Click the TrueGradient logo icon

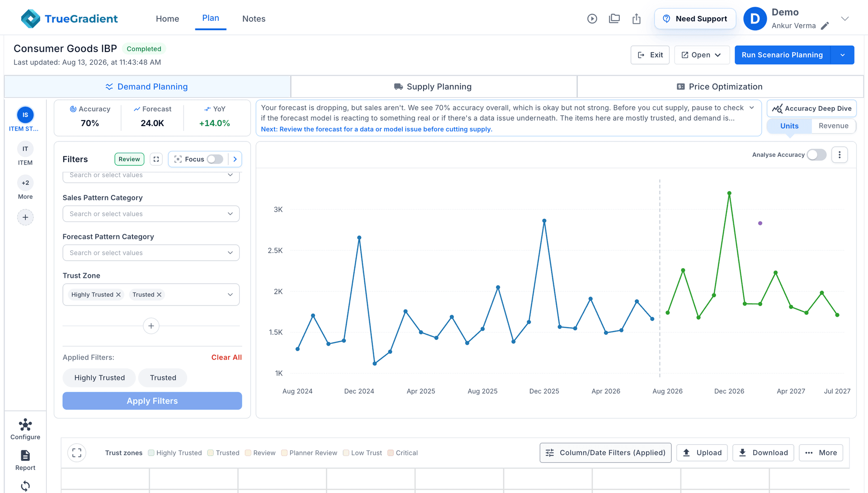tap(31, 19)
